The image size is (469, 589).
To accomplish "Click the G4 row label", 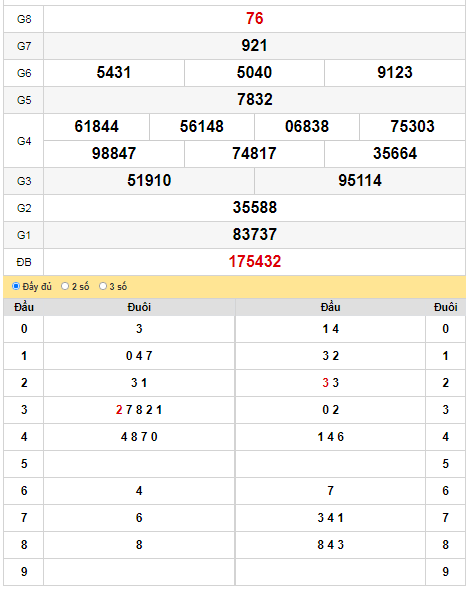I will coord(24,141).
